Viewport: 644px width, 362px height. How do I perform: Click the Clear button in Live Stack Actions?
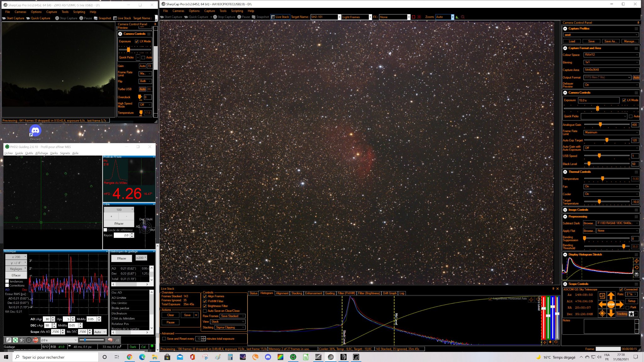pyautogui.click(x=170, y=315)
